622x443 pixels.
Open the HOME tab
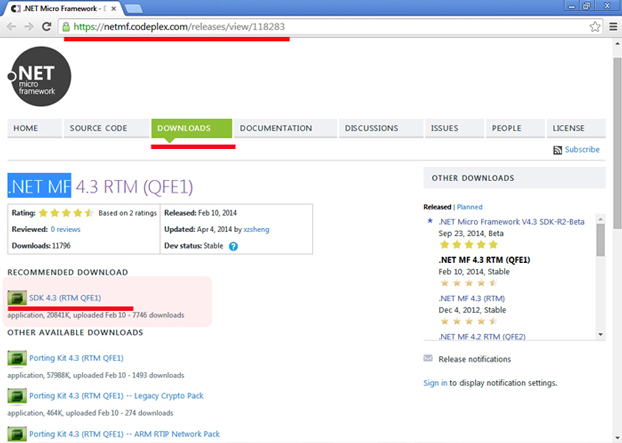35,128
